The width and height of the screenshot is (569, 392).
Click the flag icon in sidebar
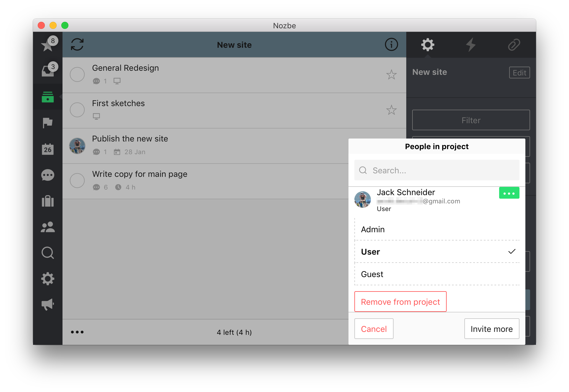(48, 123)
